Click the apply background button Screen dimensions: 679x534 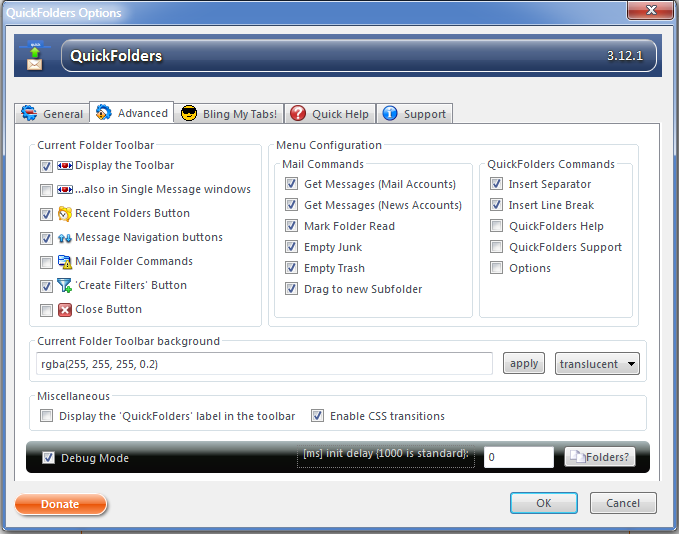pos(524,363)
